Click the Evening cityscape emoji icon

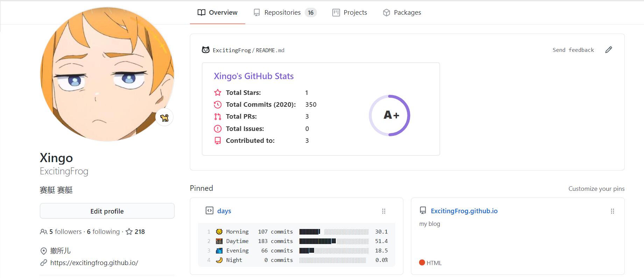tap(219, 250)
